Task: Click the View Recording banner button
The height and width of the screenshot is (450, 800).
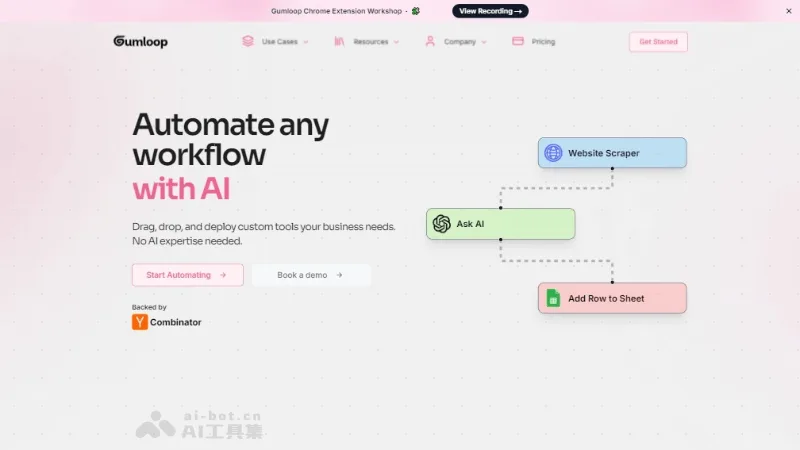Action: tap(490, 11)
